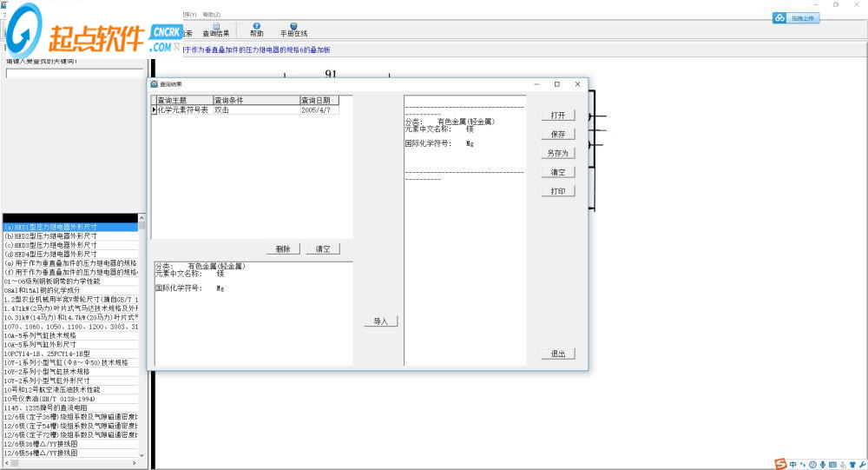Select 10A-5系列气缸技术规格 list item

point(70,335)
